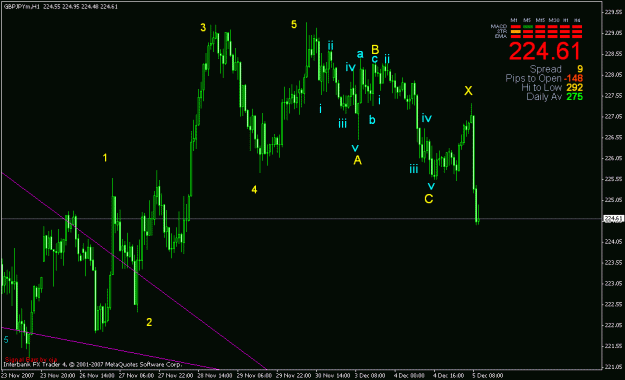Click the cyan iii label left of C
625x380 pixels.
point(414,169)
